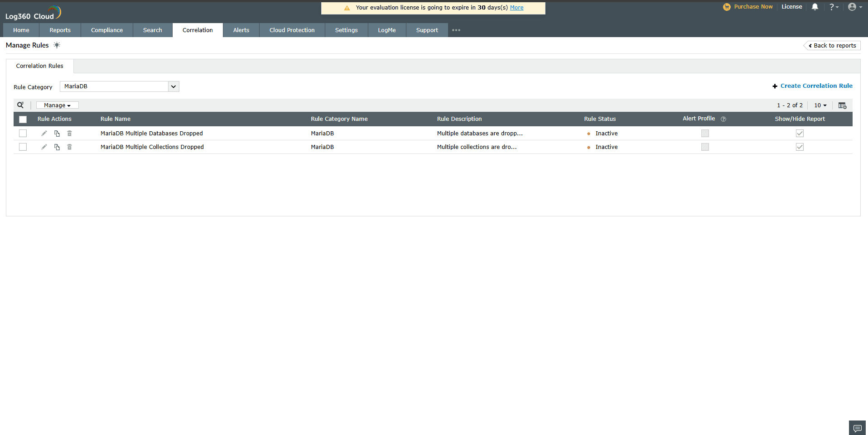Switch to the Compliance tab

[107, 30]
